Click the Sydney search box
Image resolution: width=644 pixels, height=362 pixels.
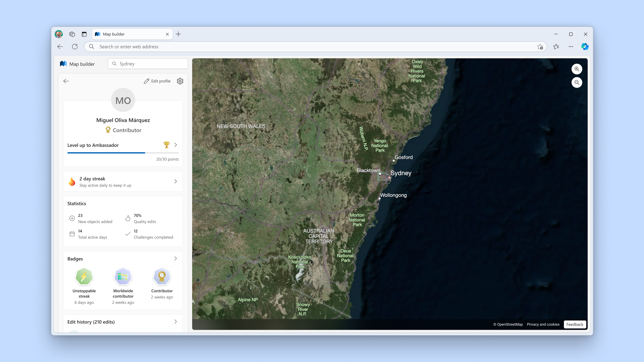(148, 64)
